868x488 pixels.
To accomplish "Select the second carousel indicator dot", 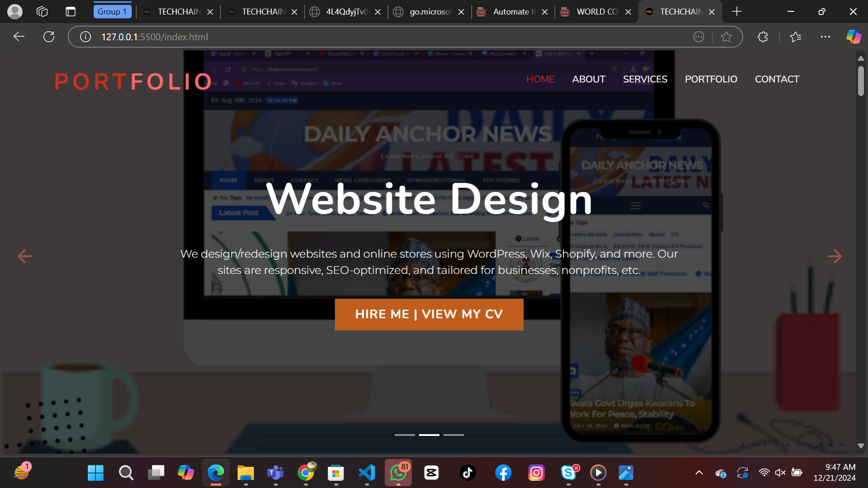I will pyautogui.click(x=429, y=435).
